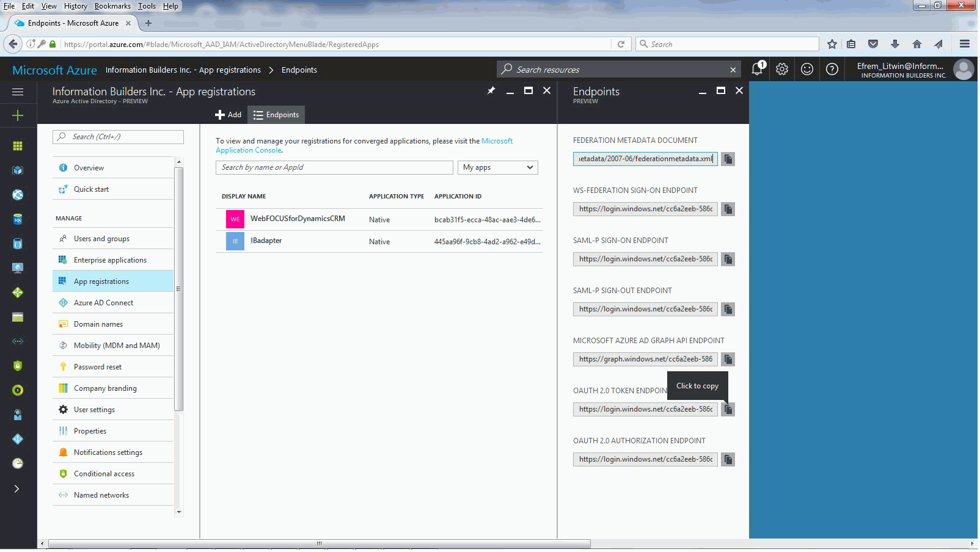Open Conditional access

(x=113, y=474)
